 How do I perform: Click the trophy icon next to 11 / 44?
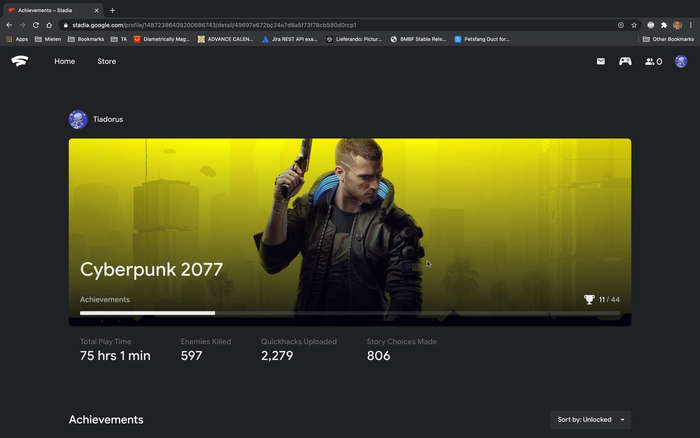pyautogui.click(x=589, y=300)
